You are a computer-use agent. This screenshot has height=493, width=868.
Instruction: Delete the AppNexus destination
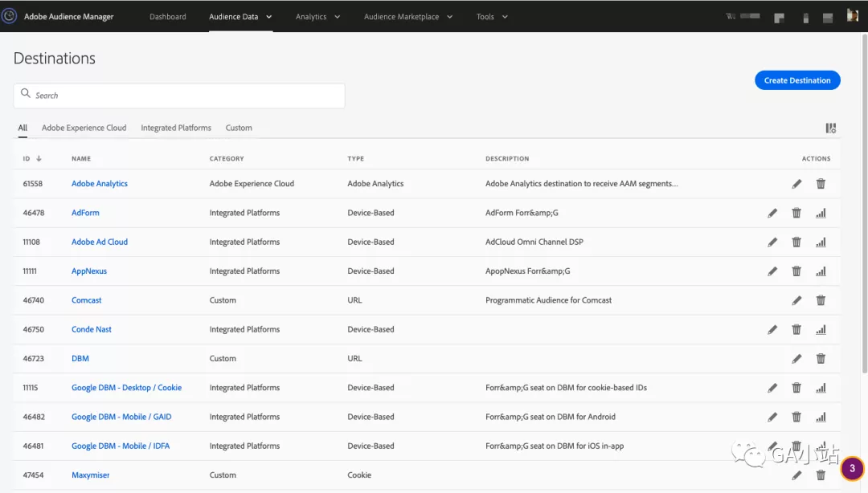click(796, 271)
